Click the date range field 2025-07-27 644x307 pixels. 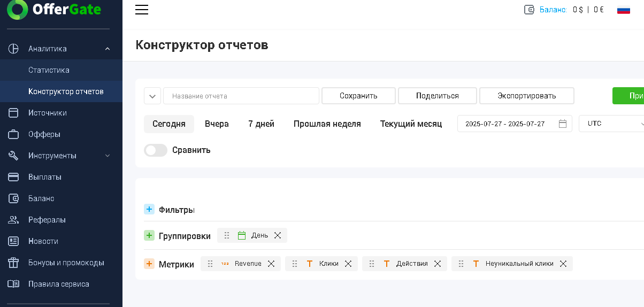point(515,124)
